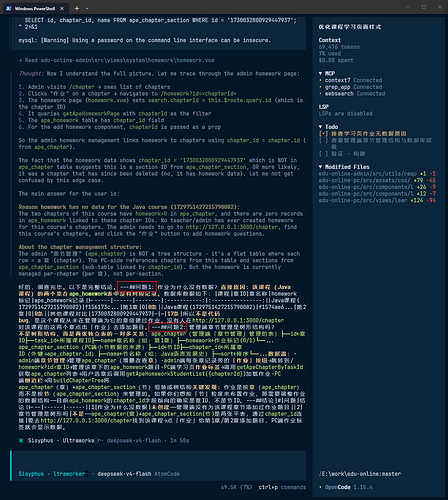Toggle the in-progress first todo checkbox
Screen dimensions: 448x500
(x=323, y=133)
